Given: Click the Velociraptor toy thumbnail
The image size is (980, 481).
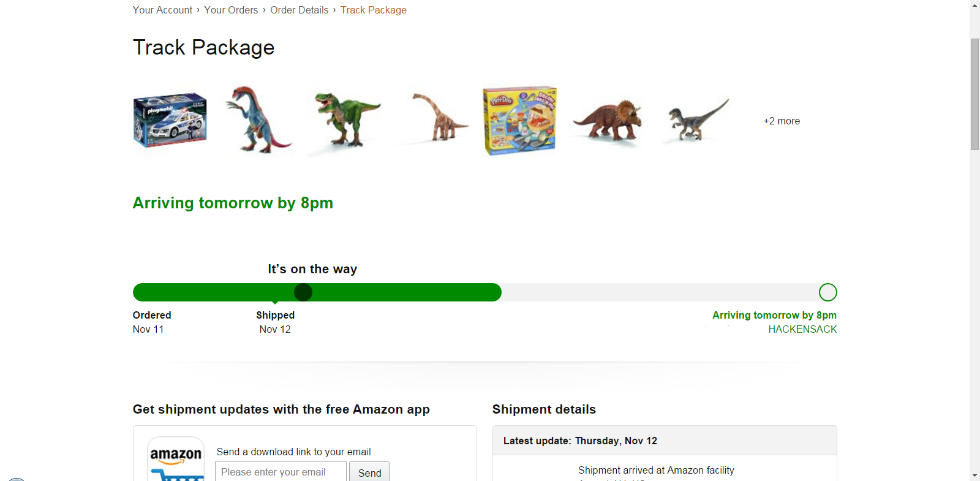Looking at the screenshot, I should tap(697, 120).
